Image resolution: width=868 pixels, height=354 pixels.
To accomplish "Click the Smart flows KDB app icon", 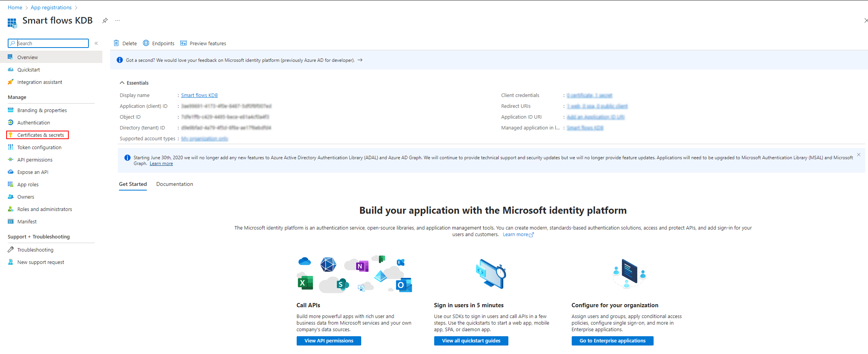I will 12,23.
